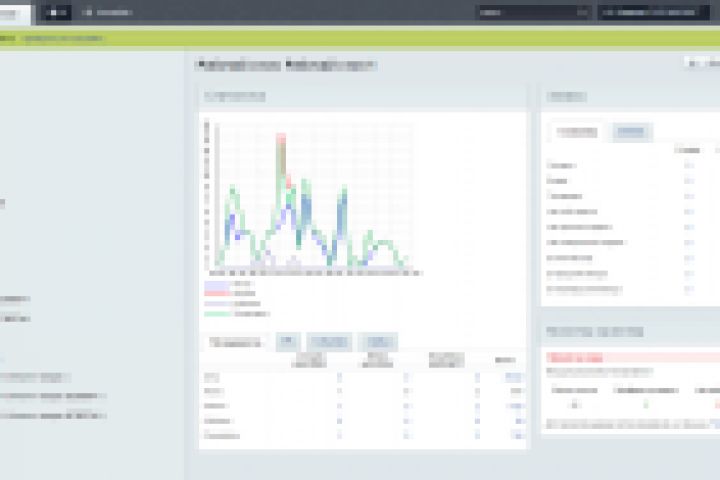Click the small icon beside the second top navigation item
Viewport: 720px width, 480px height.
point(87,12)
